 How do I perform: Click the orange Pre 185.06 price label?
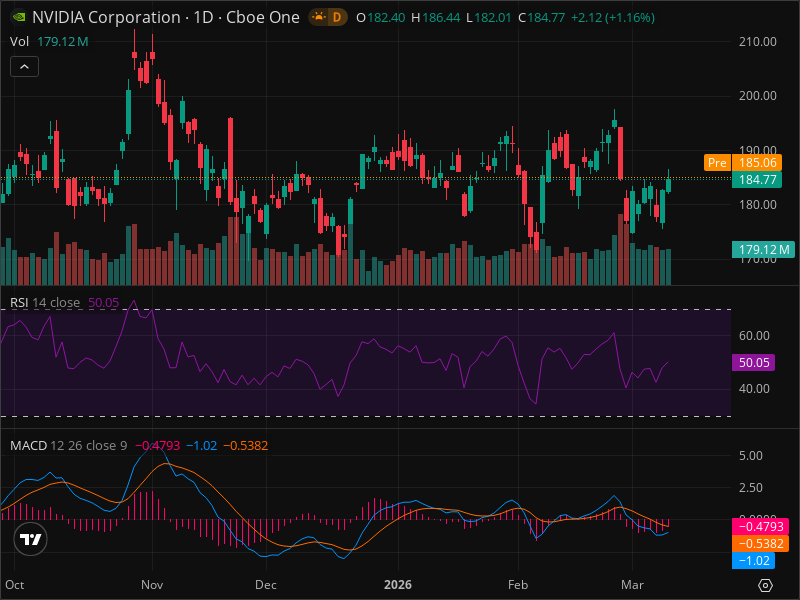[x=742, y=163]
